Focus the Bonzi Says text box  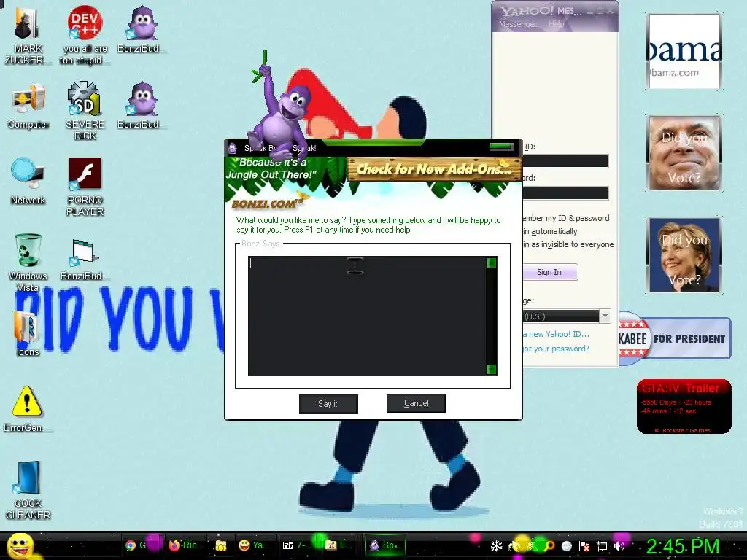pyautogui.click(x=367, y=316)
